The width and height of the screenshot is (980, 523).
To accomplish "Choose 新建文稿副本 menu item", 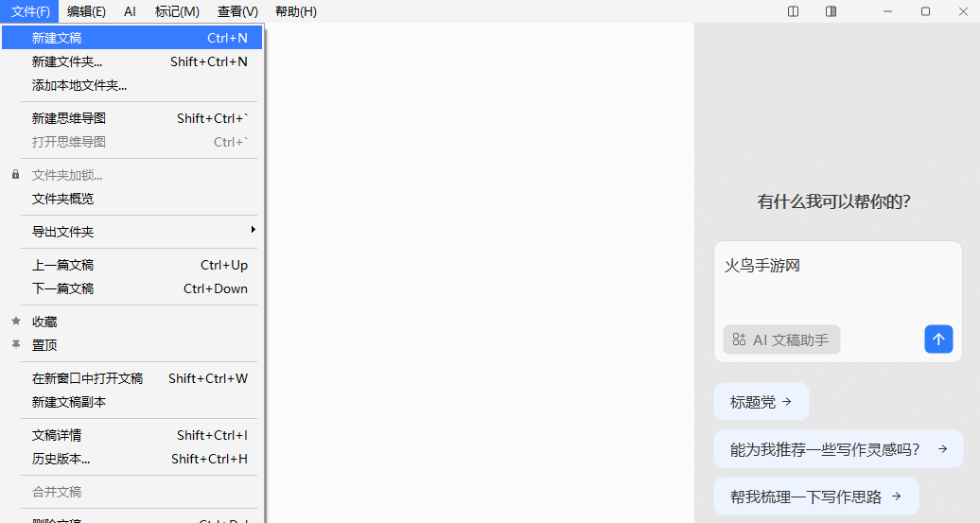I will point(131,402).
